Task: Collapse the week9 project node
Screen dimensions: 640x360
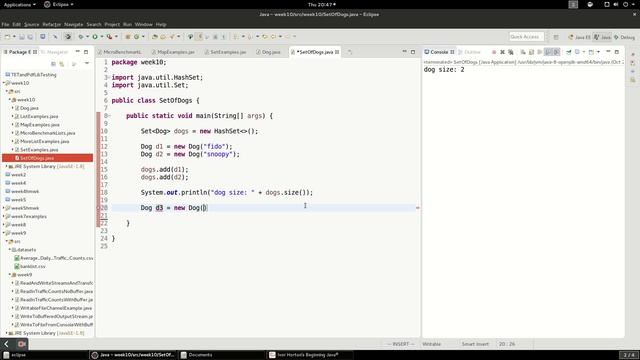Action: tap(4, 233)
